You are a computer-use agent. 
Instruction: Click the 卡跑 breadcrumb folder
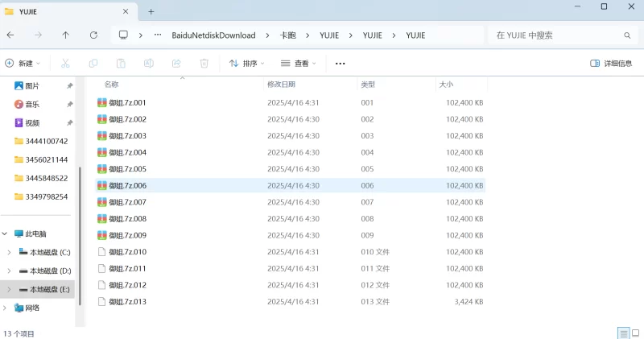tap(287, 35)
